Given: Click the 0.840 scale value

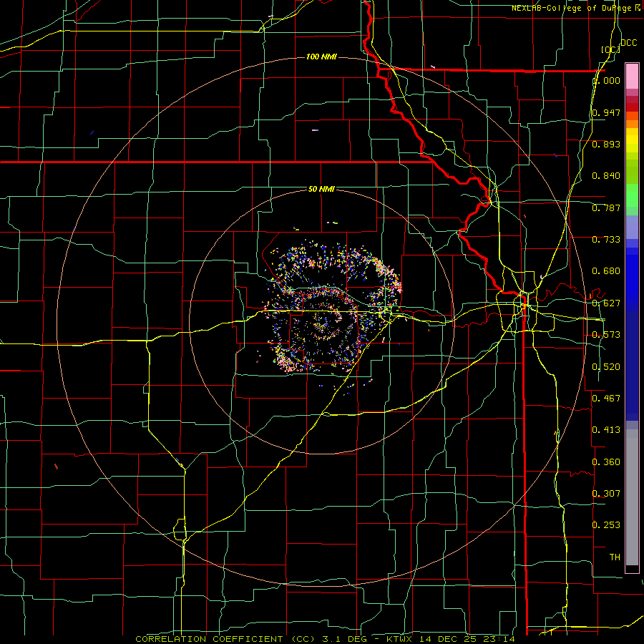Looking at the screenshot, I should (606, 176).
